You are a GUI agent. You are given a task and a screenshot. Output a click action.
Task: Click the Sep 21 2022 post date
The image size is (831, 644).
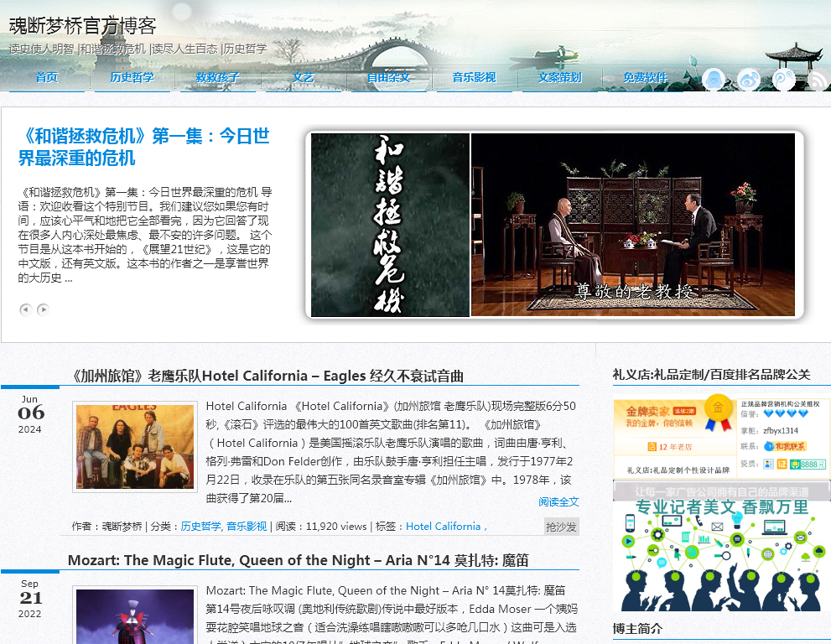[x=30, y=599]
